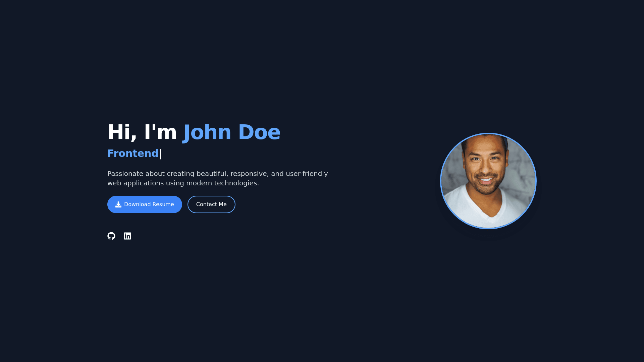This screenshot has height=362, width=644.
Task: Click the "Hi," text in the heading
Action: pyautogui.click(x=122, y=132)
